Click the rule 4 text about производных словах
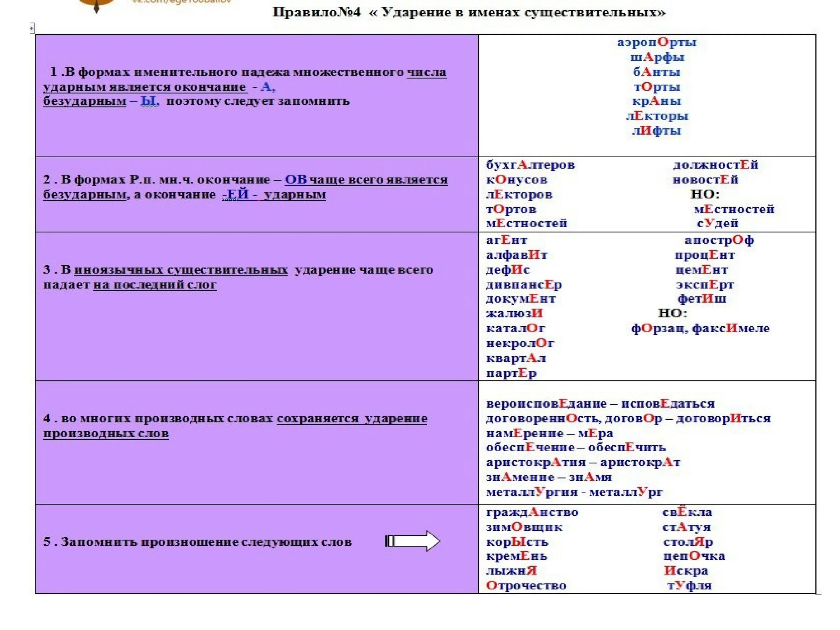The image size is (840, 630). click(235, 426)
